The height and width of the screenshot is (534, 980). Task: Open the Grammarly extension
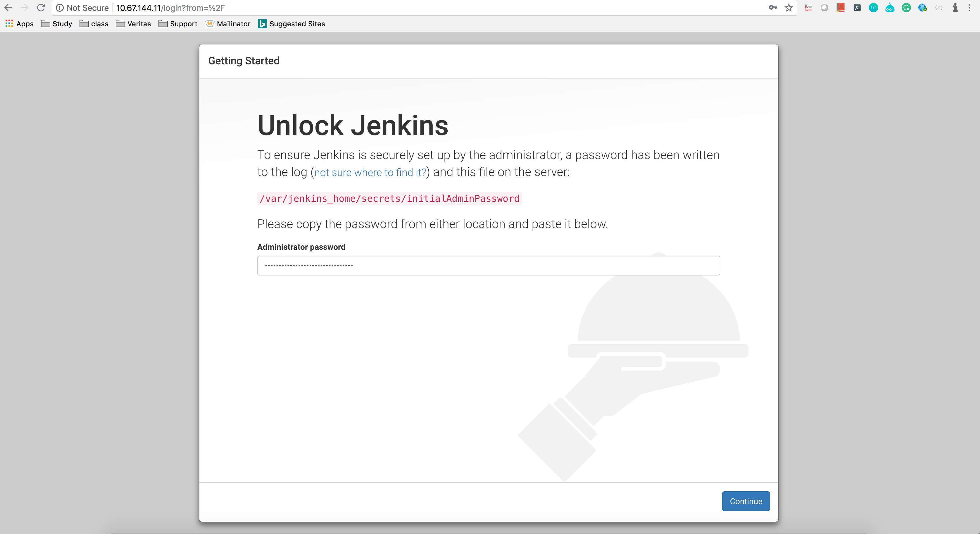coord(906,8)
